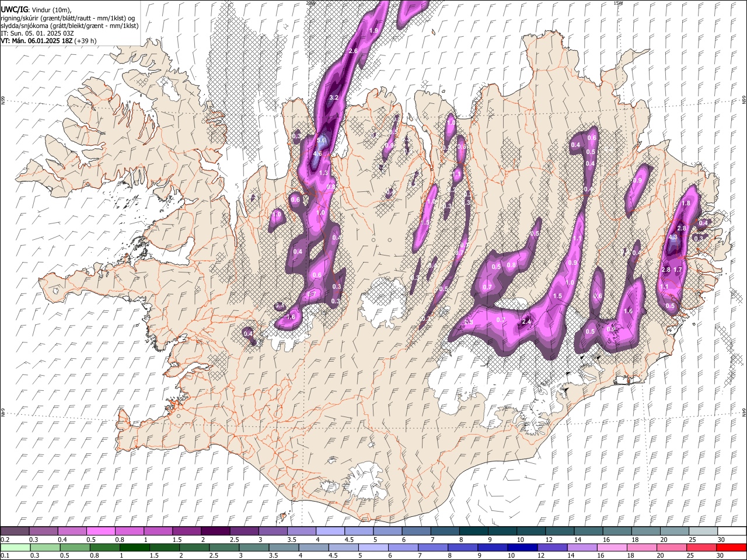The height and width of the screenshot is (560, 747).
Task: Click the 0.4 label in the upper legend row
Action: pyautogui.click(x=62, y=540)
